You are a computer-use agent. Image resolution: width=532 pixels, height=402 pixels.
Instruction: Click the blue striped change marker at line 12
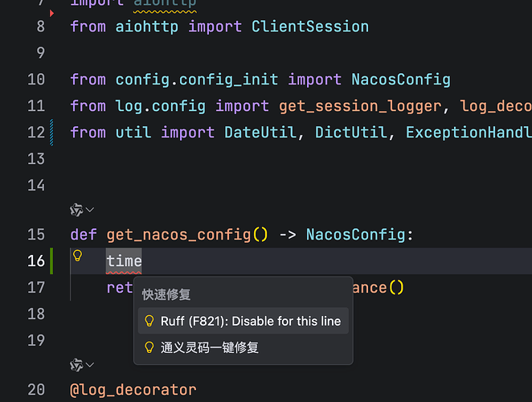click(53, 131)
